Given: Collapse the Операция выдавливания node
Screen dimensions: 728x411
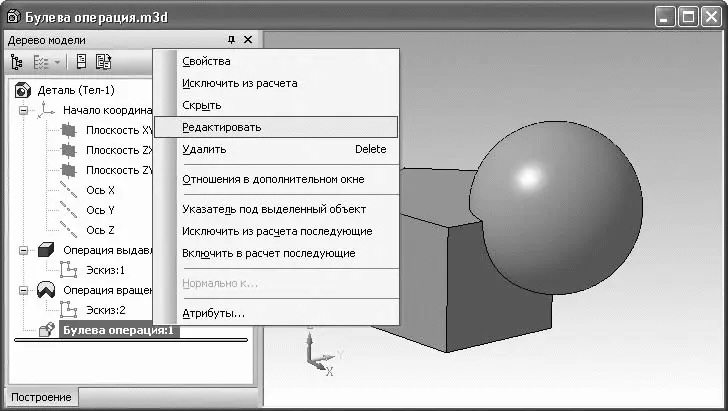Looking at the screenshot, I should tap(23, 250).
